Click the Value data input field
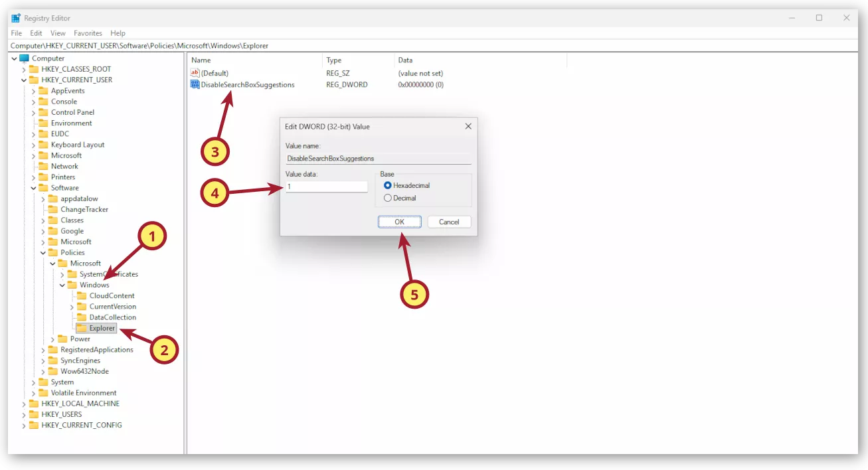The width and height of the screenshot is (868, 470). coord(326,187)
